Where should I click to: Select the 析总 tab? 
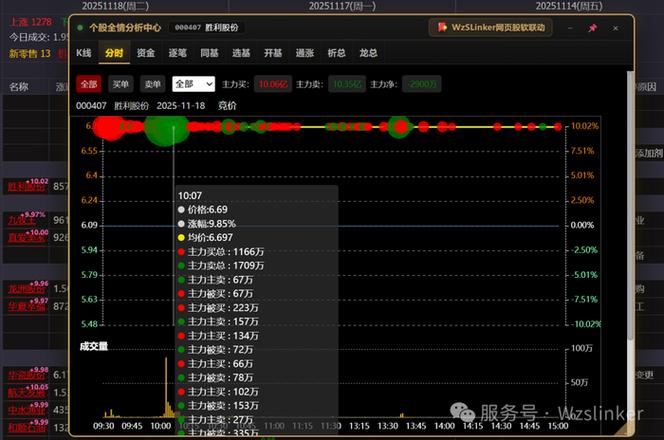336,53
